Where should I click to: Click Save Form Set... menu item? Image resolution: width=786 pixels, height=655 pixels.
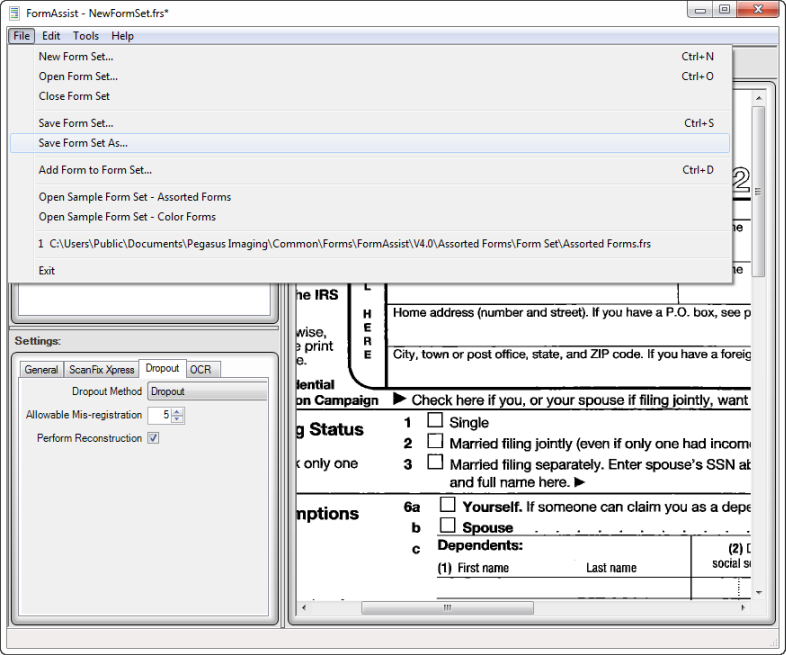(370, 123)
